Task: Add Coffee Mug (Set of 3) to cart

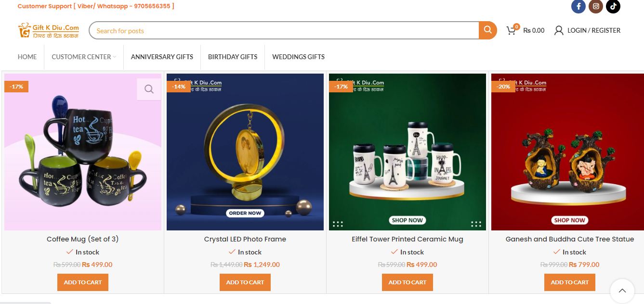Action: pos(83,282)
